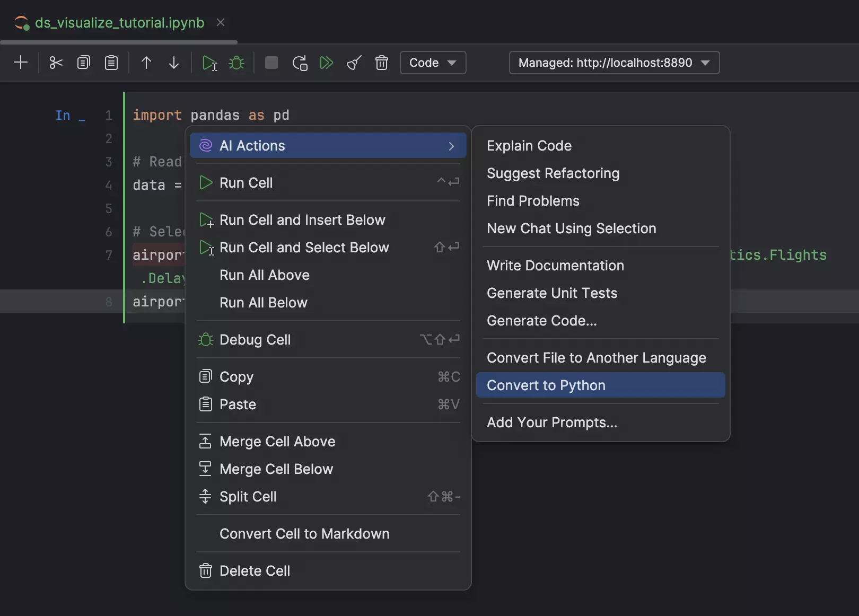This screenshot has width=859, height=616.
Task: Select Convert to Python menu item
Action: tap(600, 385)
